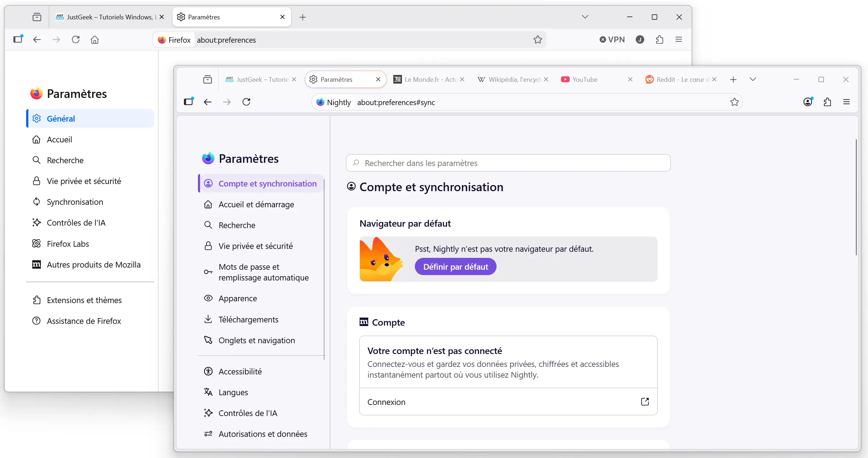Screen dimensions: 868x458
Task: Open the extensions puzzle icon in Nightly toolbar
Action: pyautogui.click(x=827, y=102)
